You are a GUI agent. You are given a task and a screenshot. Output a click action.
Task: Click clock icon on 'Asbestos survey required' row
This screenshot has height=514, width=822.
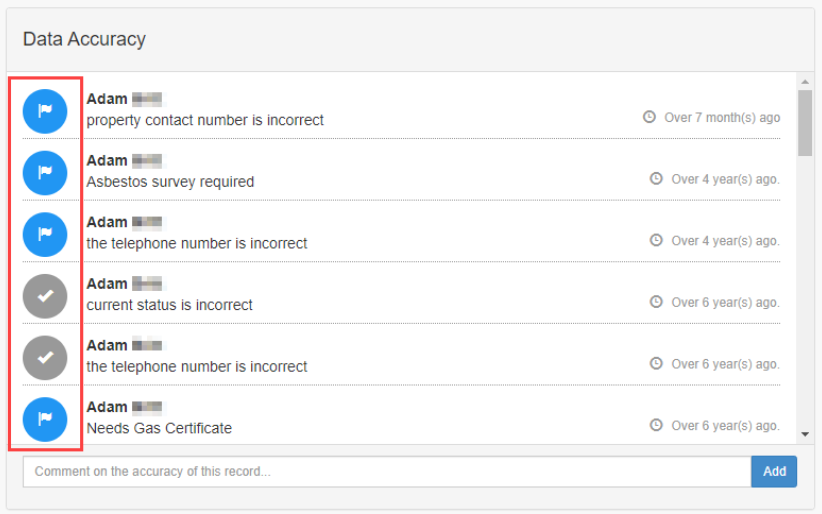click(656, 179)
